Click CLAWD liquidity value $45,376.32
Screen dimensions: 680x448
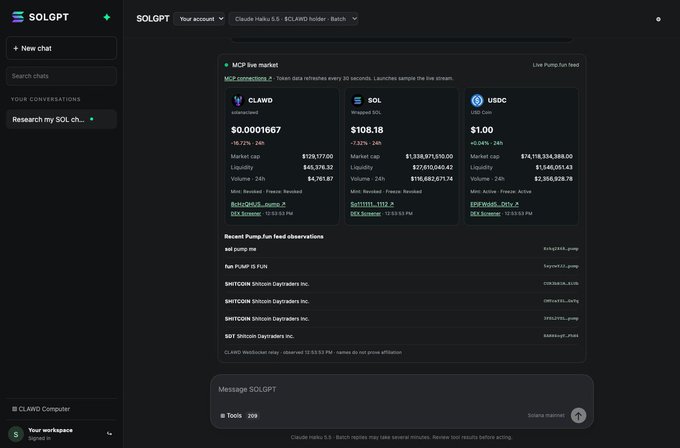[x=318, y=167]
